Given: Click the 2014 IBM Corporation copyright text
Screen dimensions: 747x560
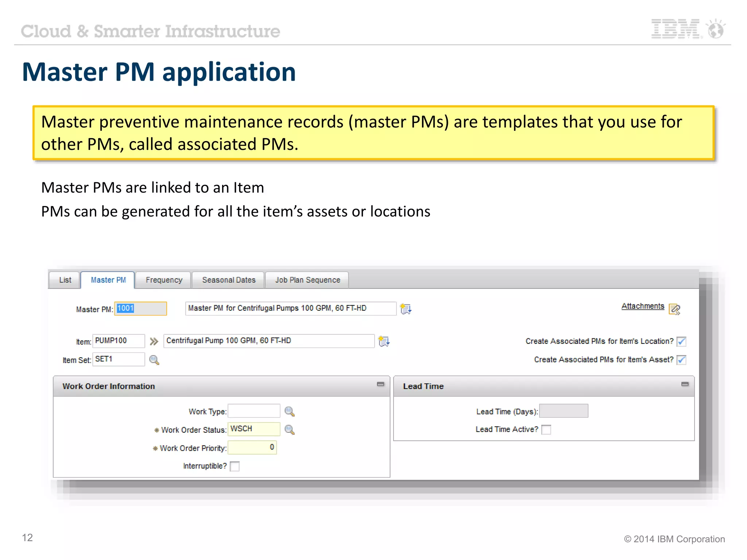Looking at the screenshot, I should tap(674, 539).
